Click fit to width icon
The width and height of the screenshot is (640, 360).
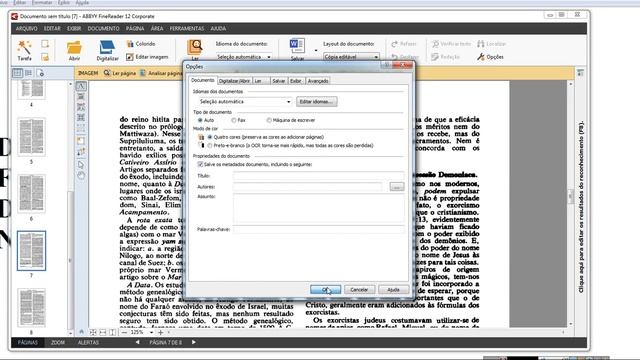pos(103,333)
